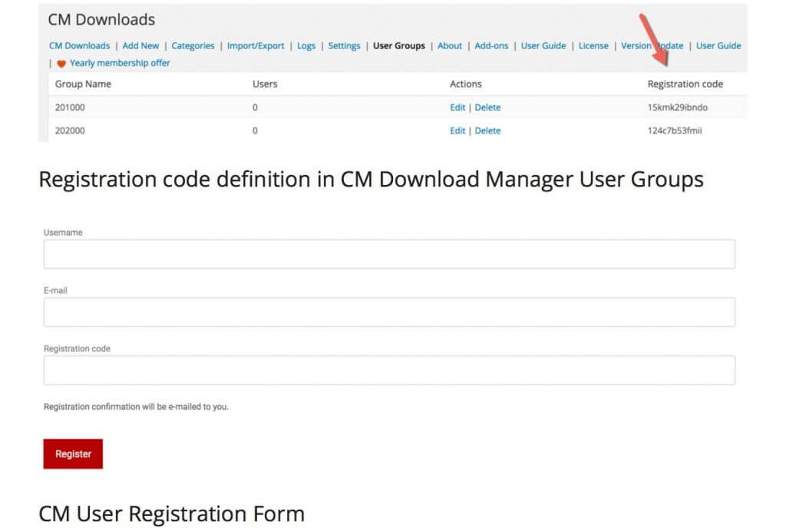The width and height of the screenshot is (786, 532).
Task: Delete the 202000 user group
Action: click(x=487, y=131)
